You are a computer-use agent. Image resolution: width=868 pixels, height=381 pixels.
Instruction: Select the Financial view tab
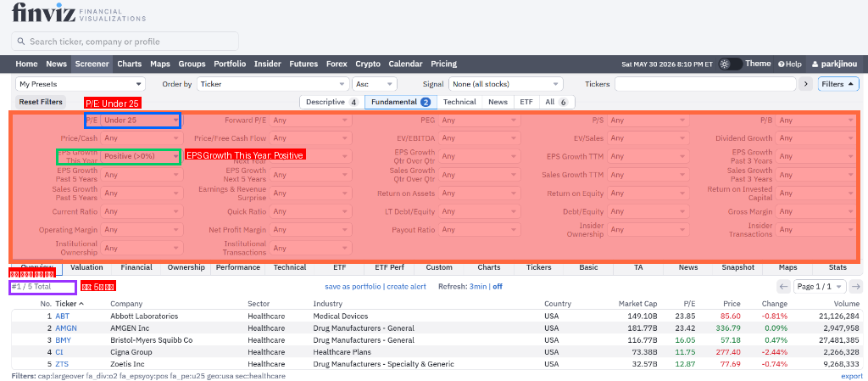click(136, 267)
